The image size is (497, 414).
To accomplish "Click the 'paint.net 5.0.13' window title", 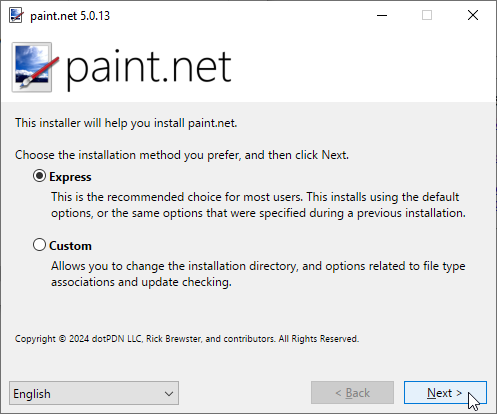I will (x=70, y=16).
